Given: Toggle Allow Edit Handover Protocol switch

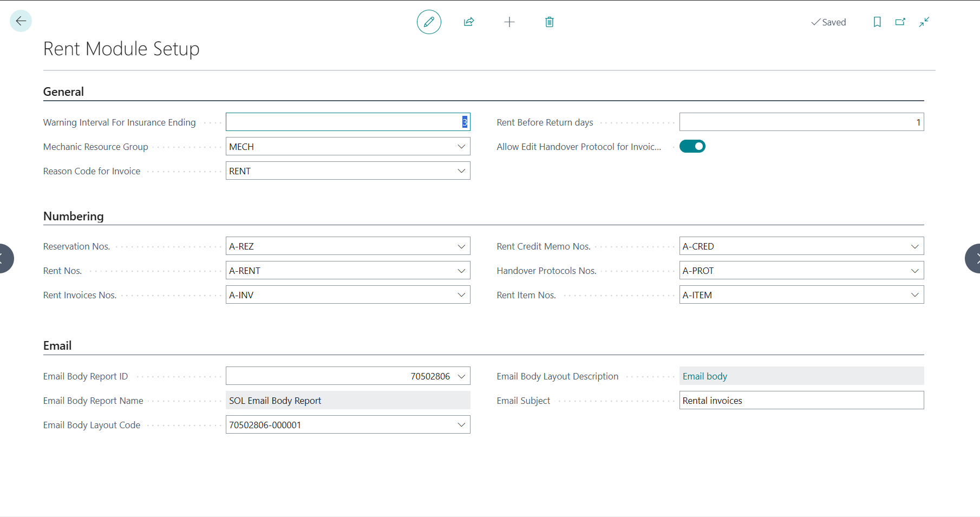Looking at the screenshot, I should click(x=692, y=147).
